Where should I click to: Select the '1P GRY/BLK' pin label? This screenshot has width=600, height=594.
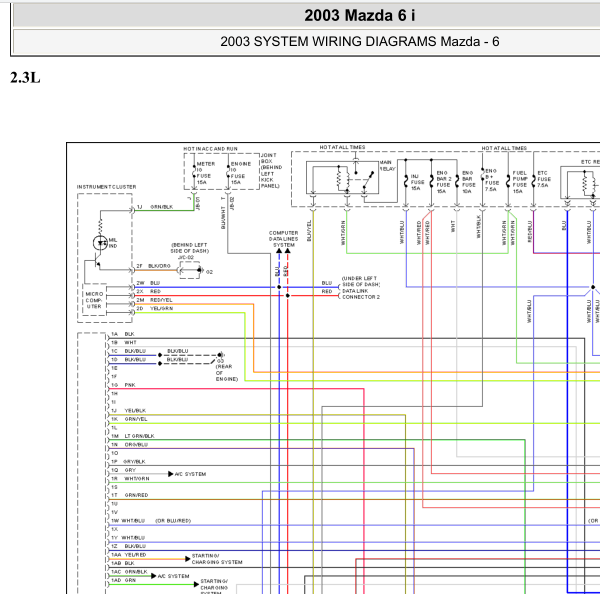[x=128, y=461]
